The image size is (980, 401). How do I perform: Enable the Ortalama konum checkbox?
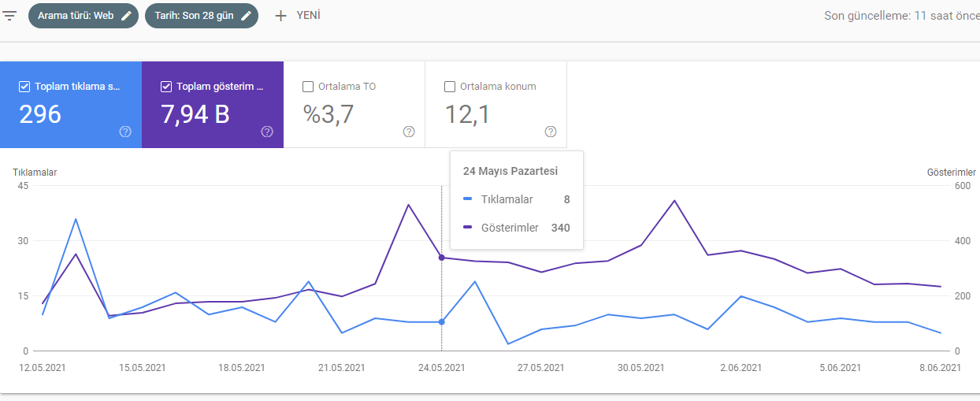[450, 87]
